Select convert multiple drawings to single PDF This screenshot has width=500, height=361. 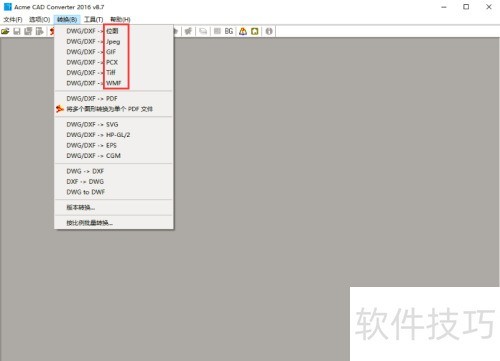click(x=114, y=109)
